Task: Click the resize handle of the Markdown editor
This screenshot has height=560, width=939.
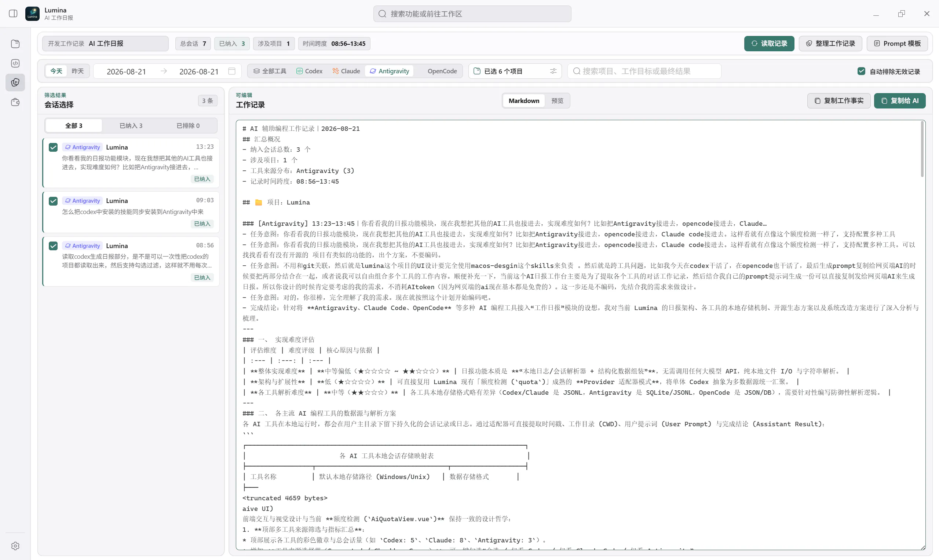Action: pyautogui.click(x=923, y=548)
